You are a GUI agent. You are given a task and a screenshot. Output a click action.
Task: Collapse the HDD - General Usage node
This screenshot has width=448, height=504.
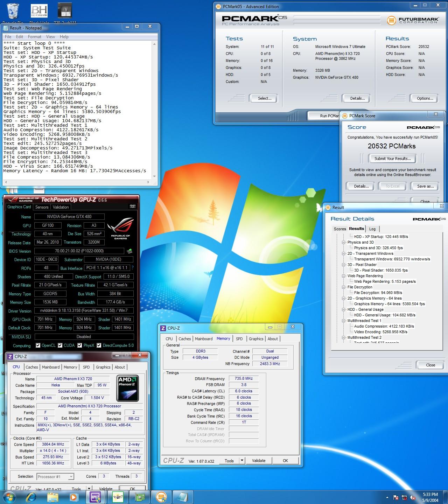coord(344,309)
